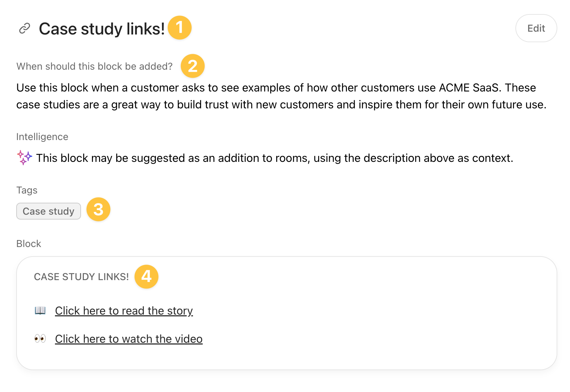This screenshot has height=392, width=570.
Task: Click the "CASE STUDY LINKS!" block heading
Action: [x=81, y=277]
